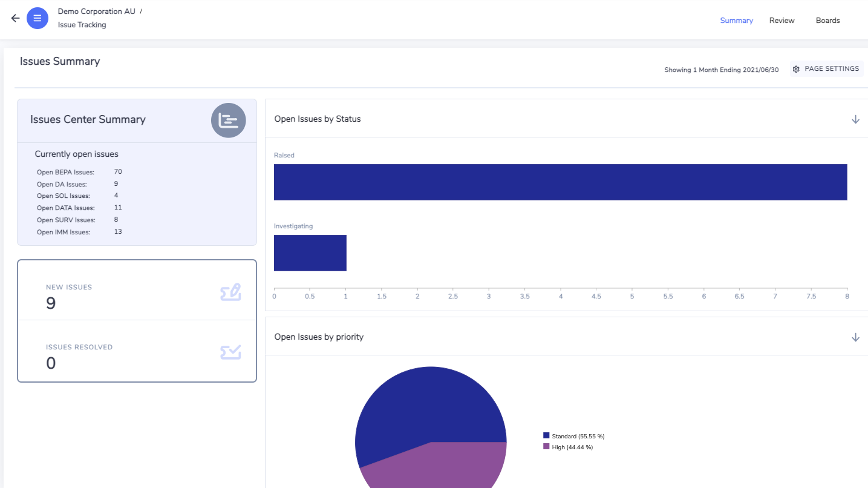The width and height of the screenshot is (868, 488).
Task: Click Open Issues by Status title
Action: pos(318,119)
